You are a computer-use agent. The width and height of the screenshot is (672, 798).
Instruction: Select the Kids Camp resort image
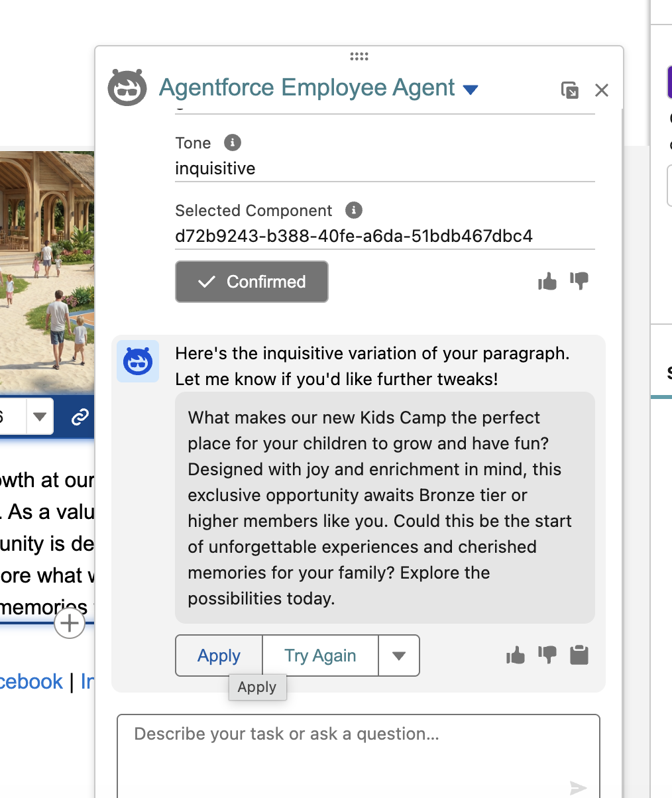point(47,272)
